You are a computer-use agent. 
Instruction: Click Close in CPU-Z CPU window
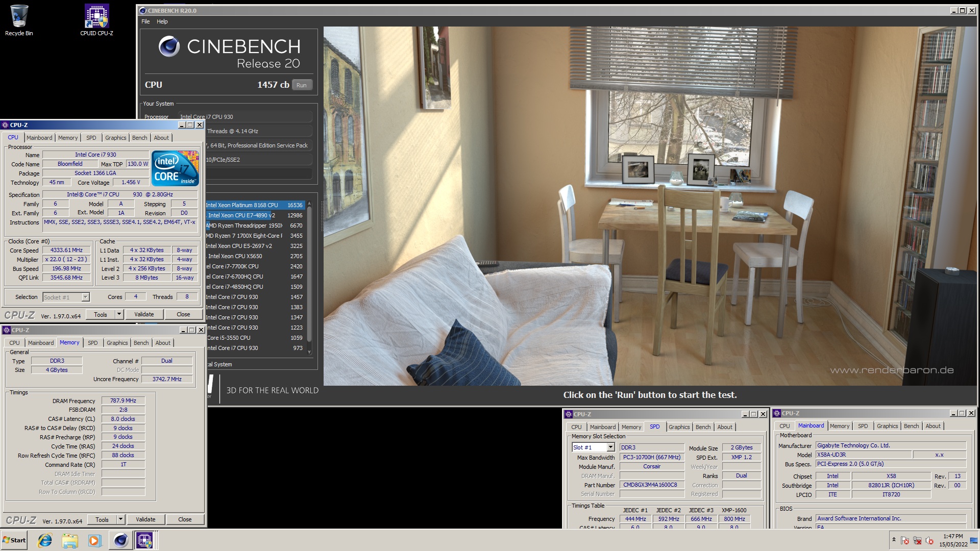point(183,314)
